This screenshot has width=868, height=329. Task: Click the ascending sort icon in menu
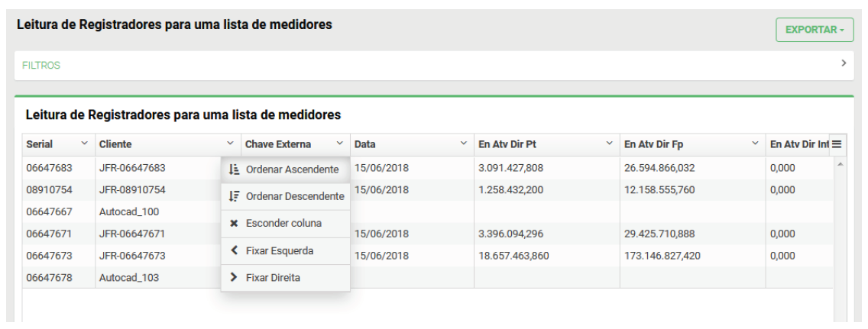click(235, 169)
